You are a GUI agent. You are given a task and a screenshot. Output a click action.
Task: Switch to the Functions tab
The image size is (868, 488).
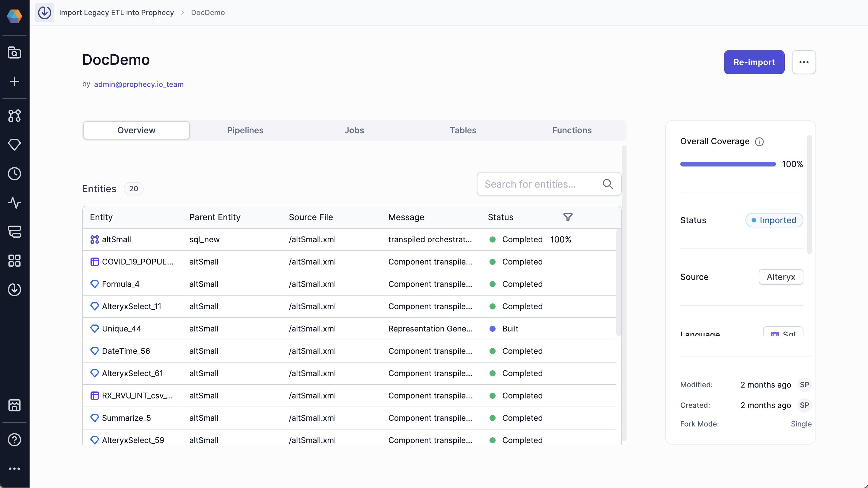pyautogui.click(x=572, y=130)
